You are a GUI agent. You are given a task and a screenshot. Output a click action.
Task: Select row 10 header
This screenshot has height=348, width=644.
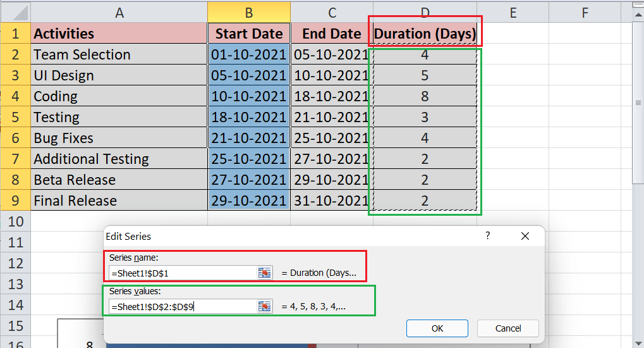click(x=16, y=221)
